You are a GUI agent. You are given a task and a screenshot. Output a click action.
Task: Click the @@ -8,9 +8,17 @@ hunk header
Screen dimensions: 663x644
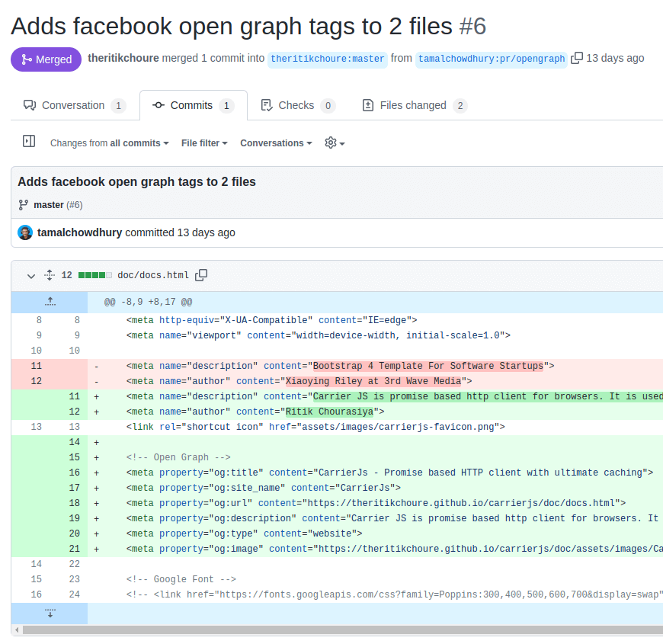point(148,303)
